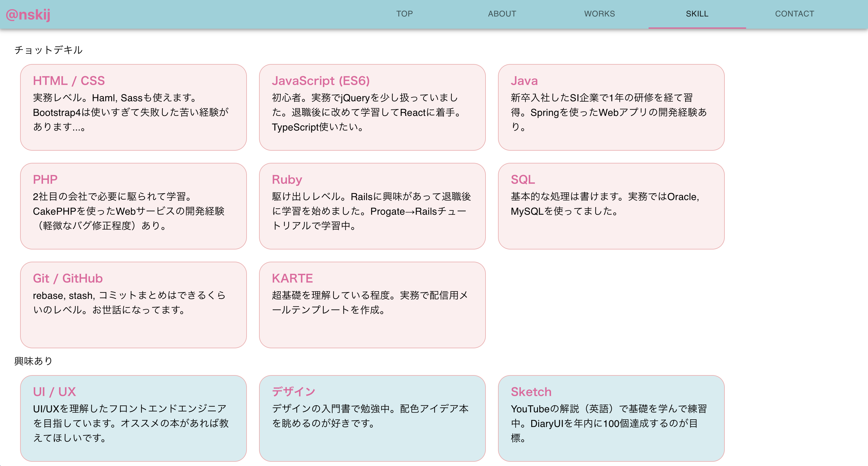Click the チョットデキル section heading
The height and width of the screenshot is (466, 868).
[x=48, y=50]
